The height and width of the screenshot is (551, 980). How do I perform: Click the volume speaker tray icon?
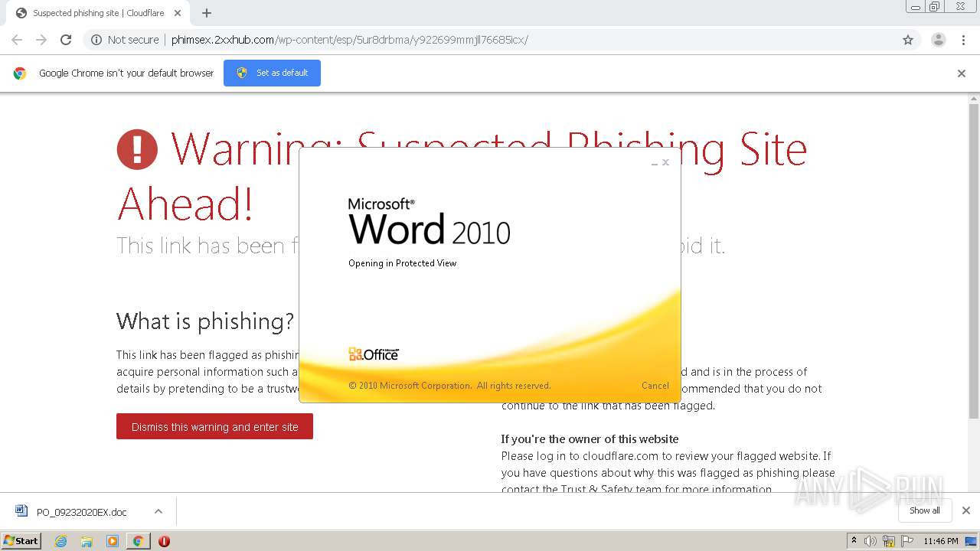(x=871, y=541)
